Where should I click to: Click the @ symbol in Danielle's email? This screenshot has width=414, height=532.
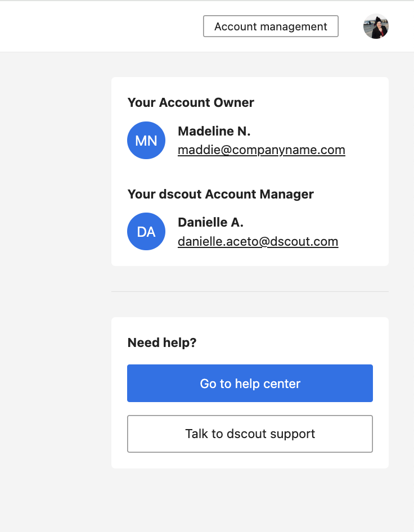coord(264,241)
